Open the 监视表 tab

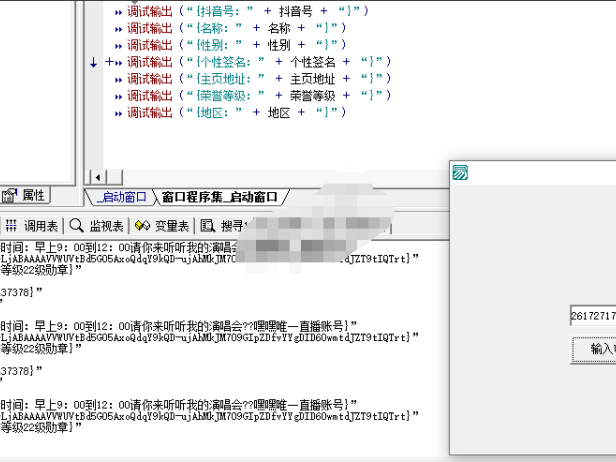click(97, 226)
